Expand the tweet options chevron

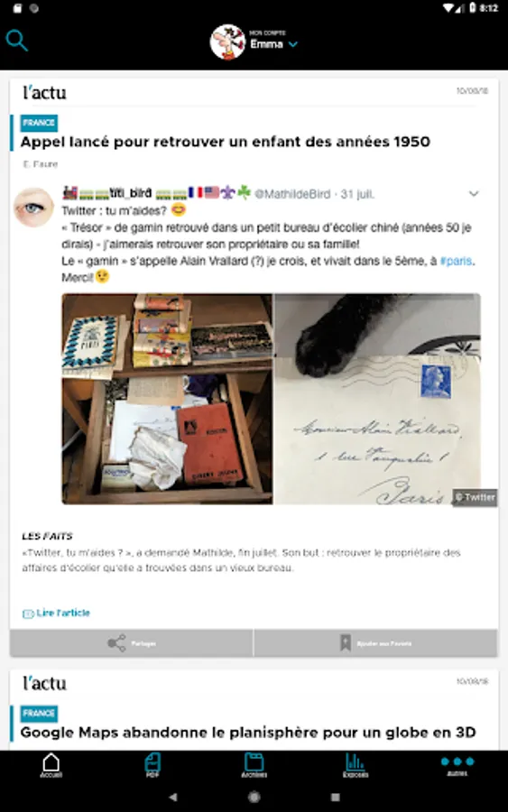point(474,194)
